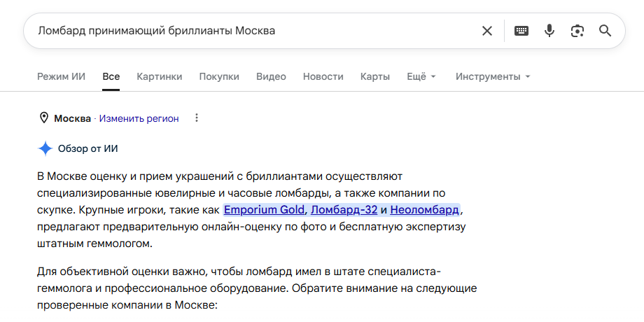Open the on-screen keyboard input tool
The image size is (644, 322).
(x=521, y=31)
